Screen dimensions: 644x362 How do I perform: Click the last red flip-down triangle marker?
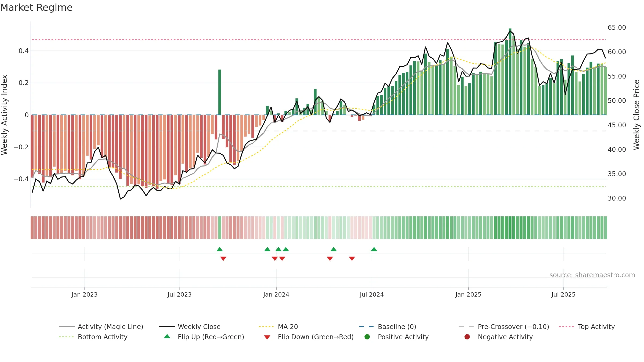pyautogui.click(x=352, y=258)
